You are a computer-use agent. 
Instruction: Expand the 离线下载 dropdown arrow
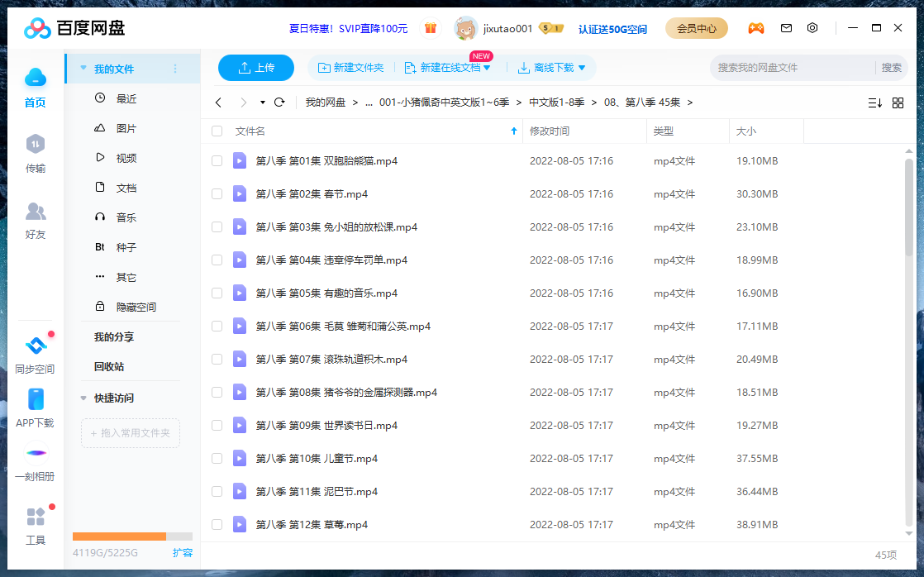tap(582, 68)
